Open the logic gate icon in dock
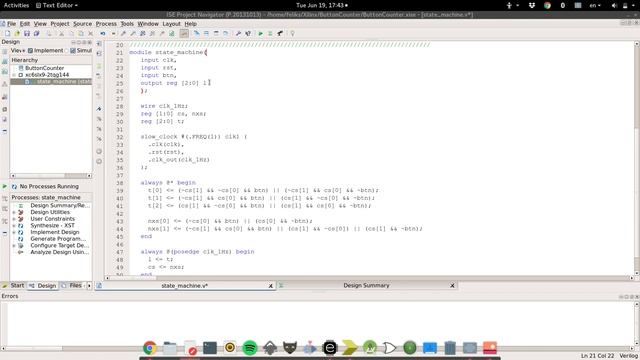The image size is (640, 360). point(390,348)
